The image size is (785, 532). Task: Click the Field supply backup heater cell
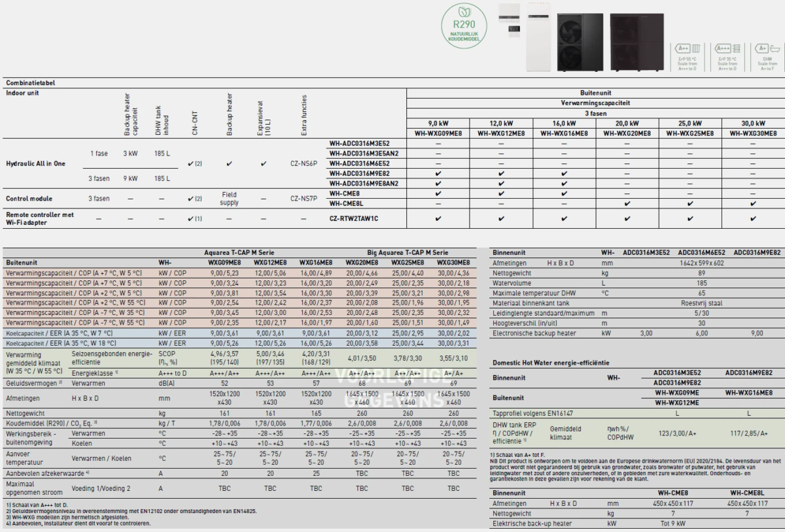(230, 198)
